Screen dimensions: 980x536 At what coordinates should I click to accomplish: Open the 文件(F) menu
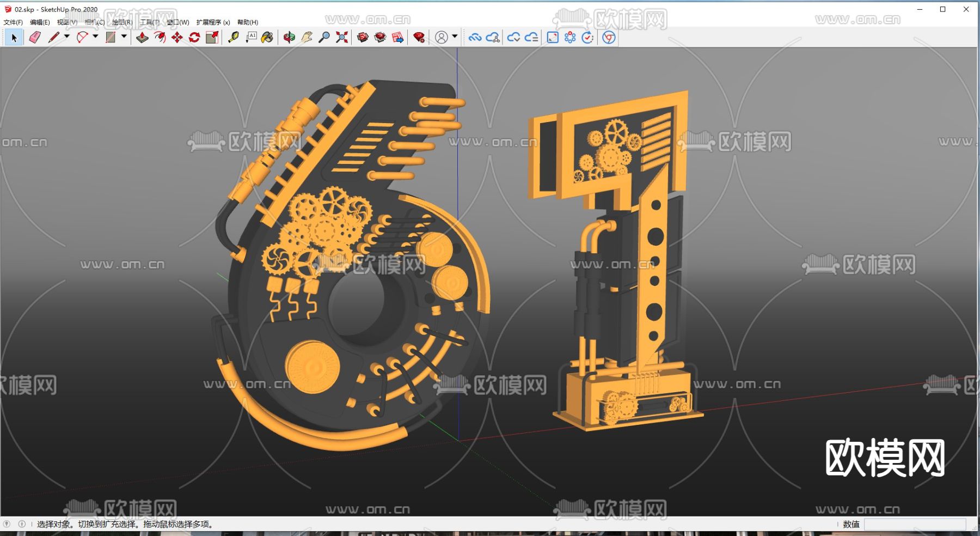[x=13, y=22]
